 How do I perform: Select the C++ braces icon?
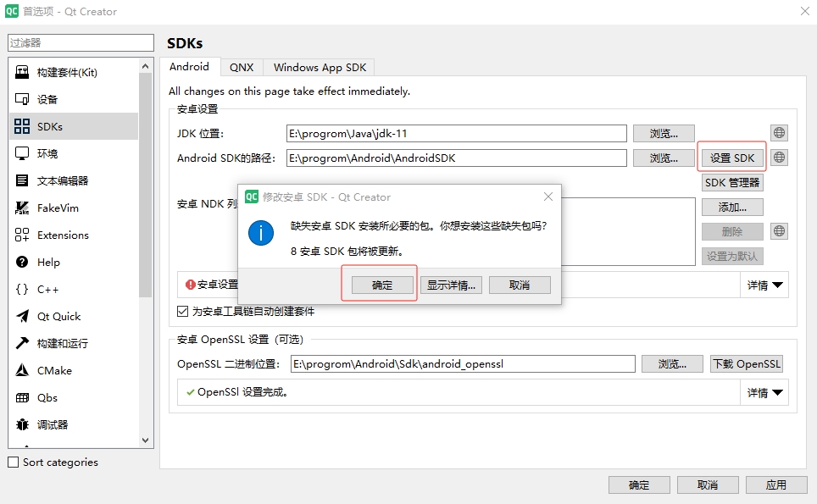pyautogui.click(x=22, y=289)
